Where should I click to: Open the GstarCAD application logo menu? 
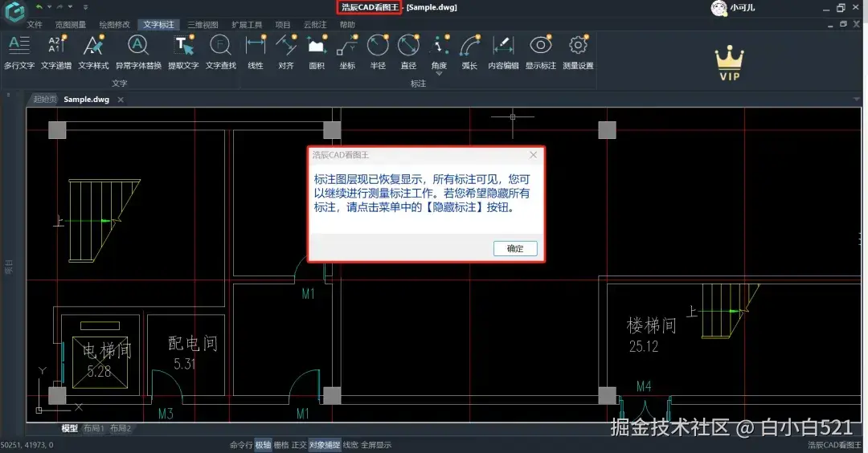click(14, 11)
